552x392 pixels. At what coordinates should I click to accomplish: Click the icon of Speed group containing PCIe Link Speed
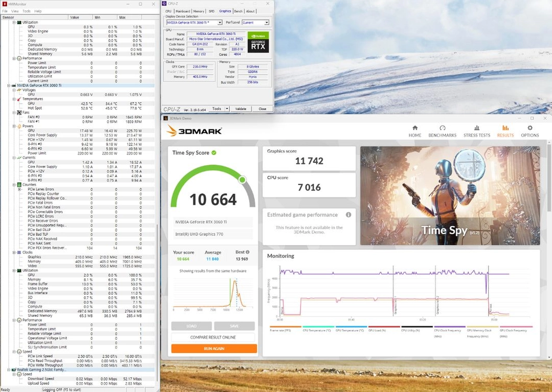click(19, 352)
